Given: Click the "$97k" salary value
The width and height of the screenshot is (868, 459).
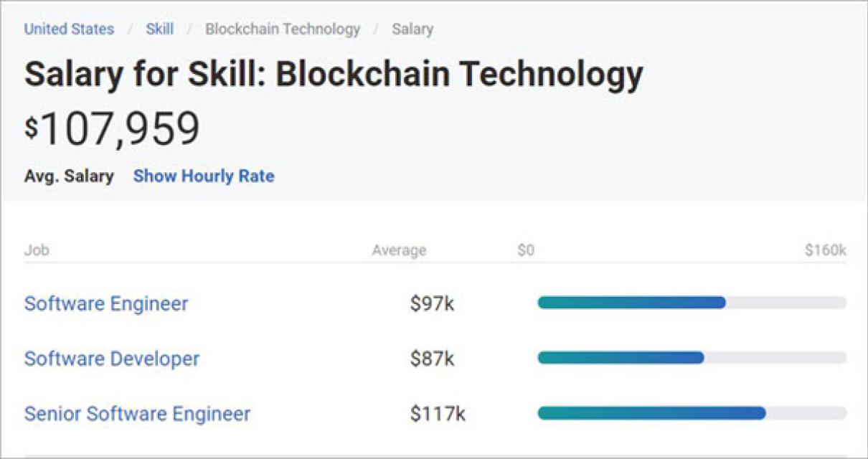Looking at the screenshot, I should 433,304.
